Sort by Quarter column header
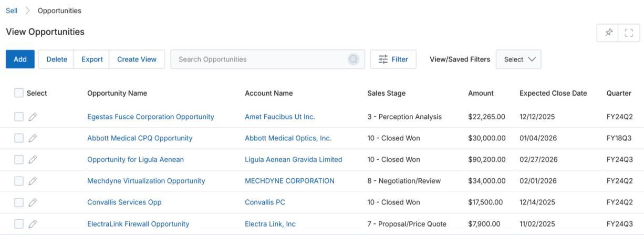The height and width of the screenshot is (235, 644). [x=619, y=93]
